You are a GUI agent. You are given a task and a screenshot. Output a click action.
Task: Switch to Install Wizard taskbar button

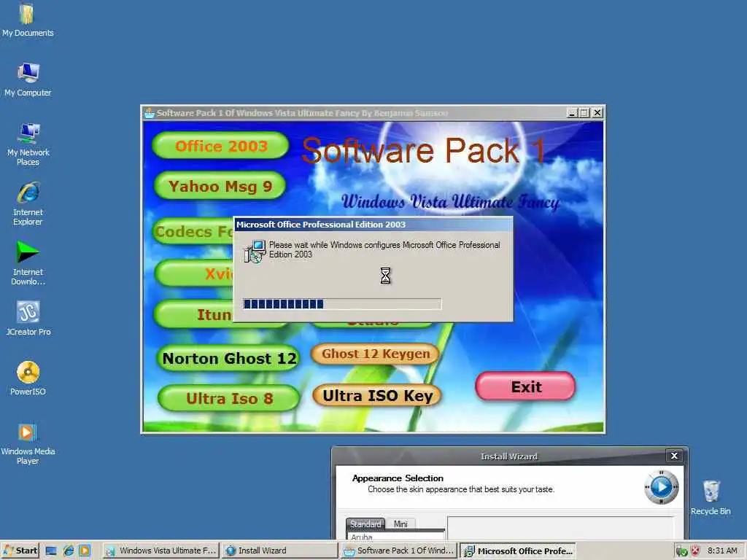pos(280,551)
